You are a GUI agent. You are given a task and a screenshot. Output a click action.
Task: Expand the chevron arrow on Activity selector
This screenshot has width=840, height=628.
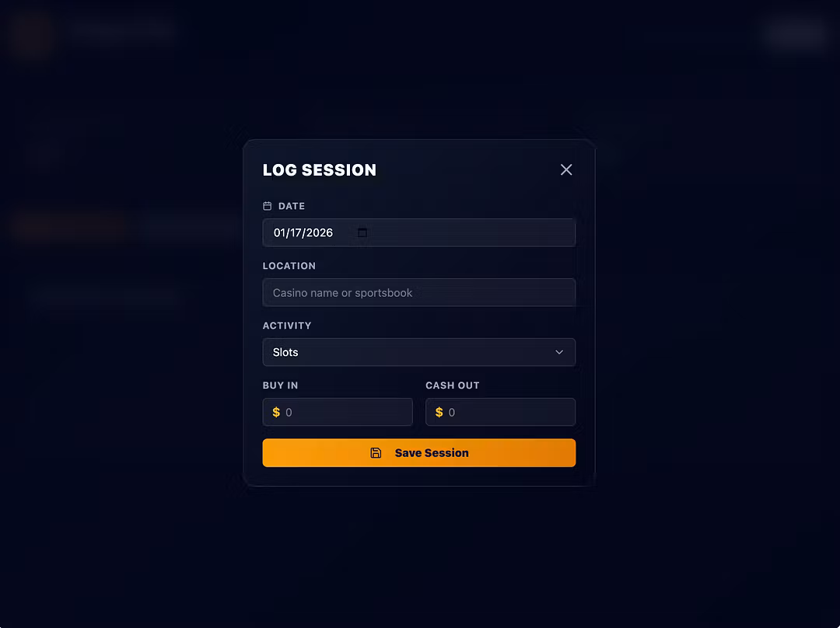(559, 352)
